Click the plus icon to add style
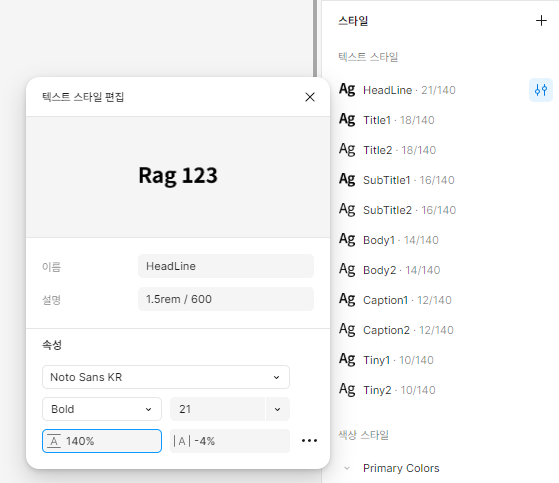Image resolution: width=559 pixels, height=483 pixels. (541, 21)
